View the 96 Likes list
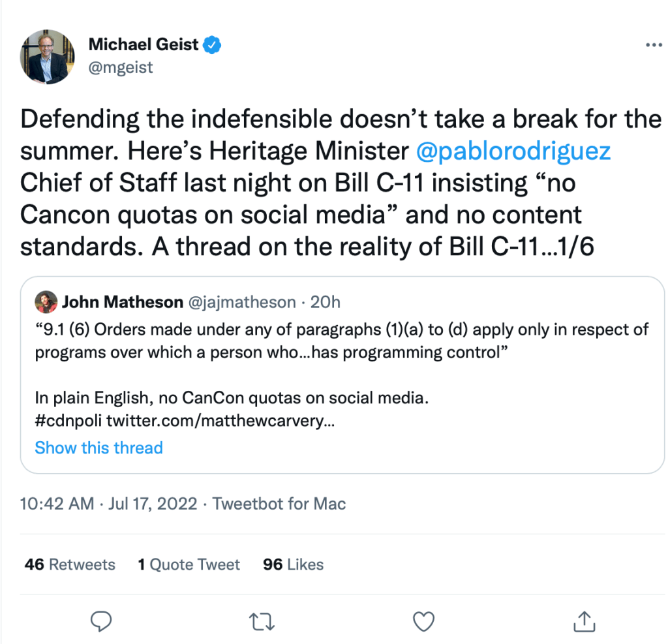This screenshot has width=668, height=644. click(293, 564)
